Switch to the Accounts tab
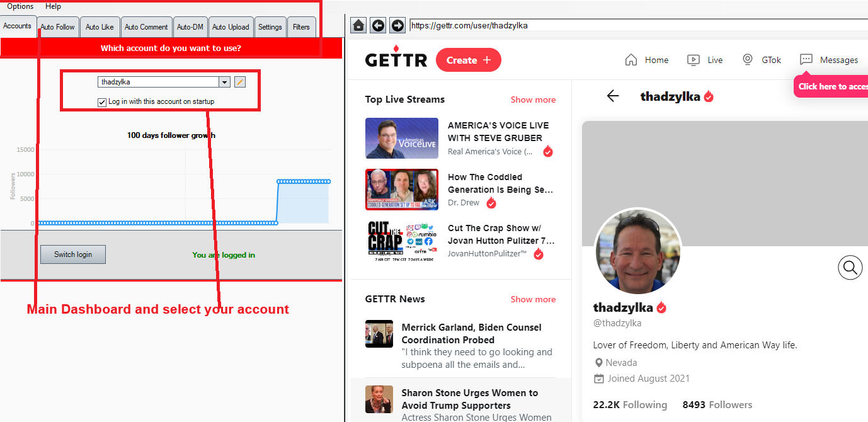This screenshot has width=868, height=422. point(18,26)
